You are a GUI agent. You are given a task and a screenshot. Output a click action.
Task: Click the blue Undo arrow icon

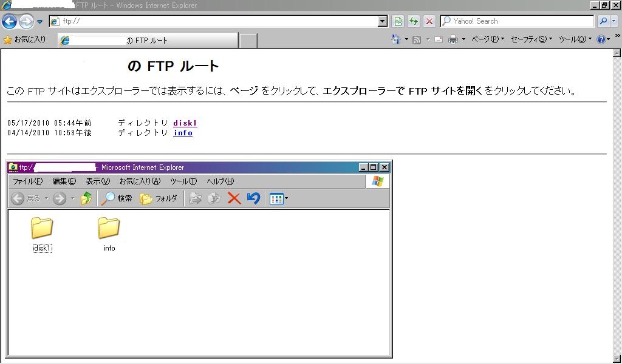click(253, 198)
